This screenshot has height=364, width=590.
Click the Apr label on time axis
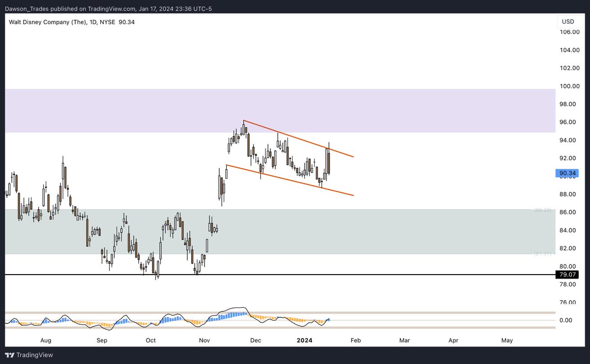pos(454,340)
